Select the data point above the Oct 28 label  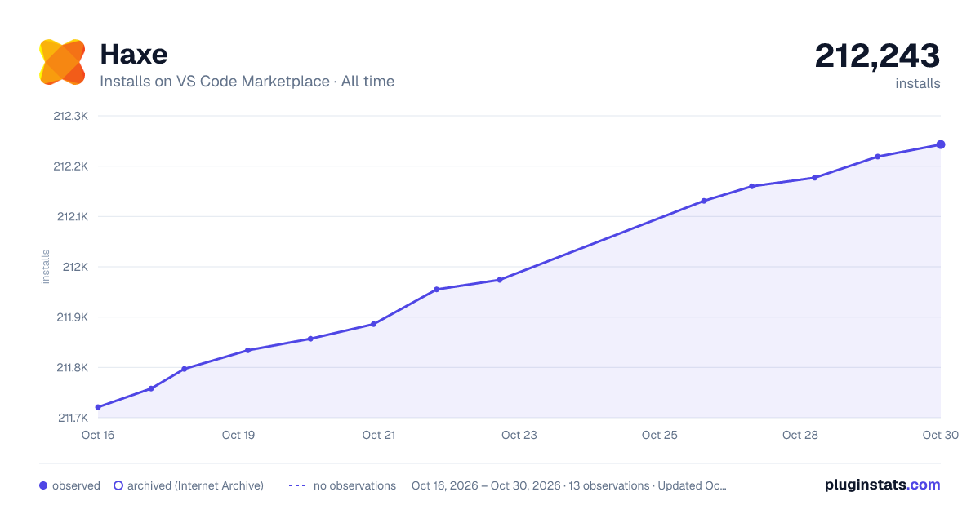[x=815, y=178]
